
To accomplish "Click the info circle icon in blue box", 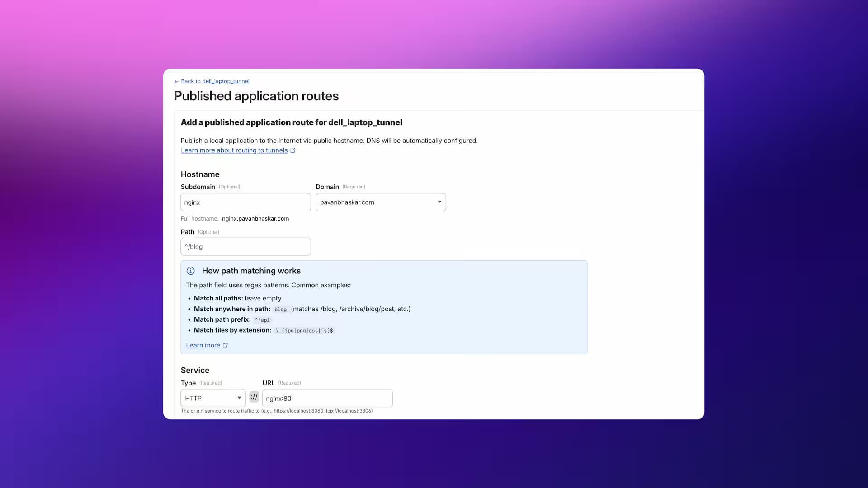I will tap(191, 271).
